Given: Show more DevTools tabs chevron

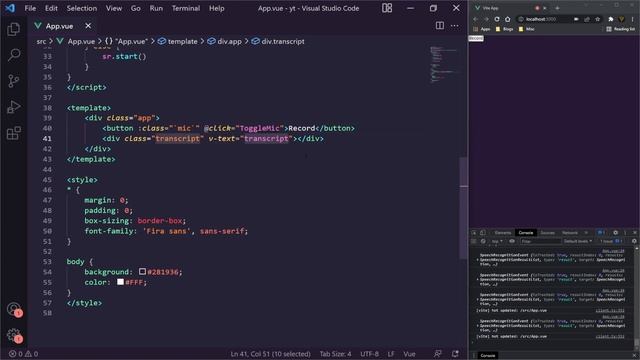Looking at the screenshot, I should tap(586, 233).
